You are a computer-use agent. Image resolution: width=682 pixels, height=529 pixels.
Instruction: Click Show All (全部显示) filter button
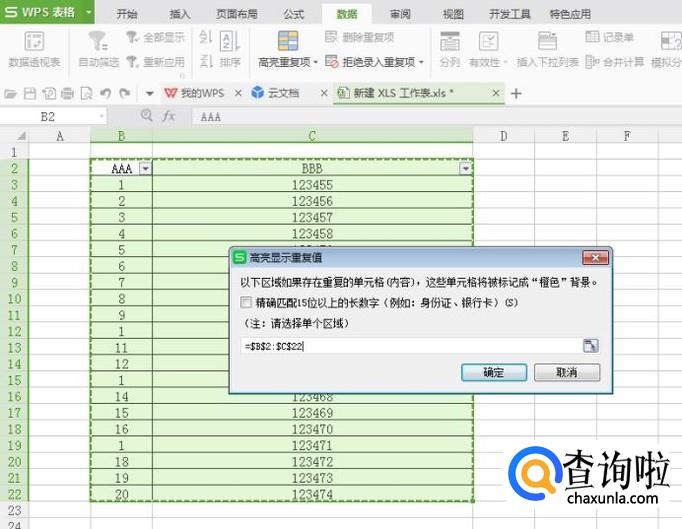click(155, 37)
